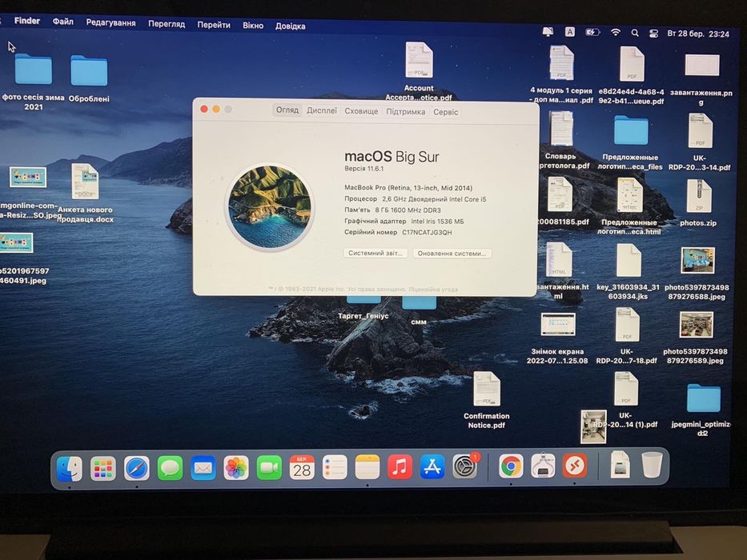Select photo5397873498 879276589.jpeg thumbnail
747x560 pixels.
(697, 325)
